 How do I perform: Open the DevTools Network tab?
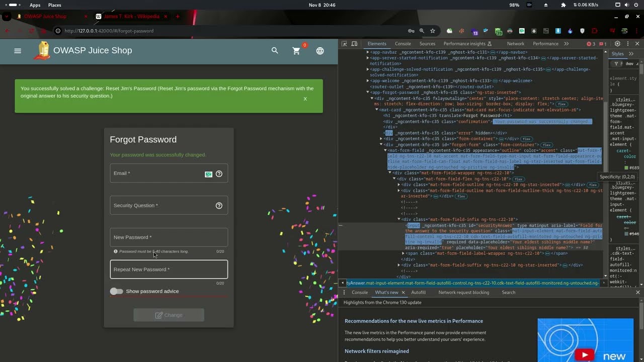(x=516, y=44)
